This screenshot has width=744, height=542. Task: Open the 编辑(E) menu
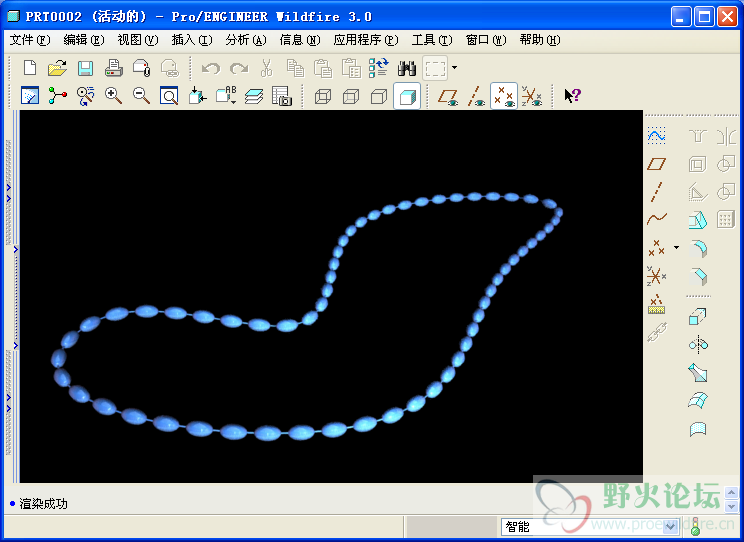84,40
